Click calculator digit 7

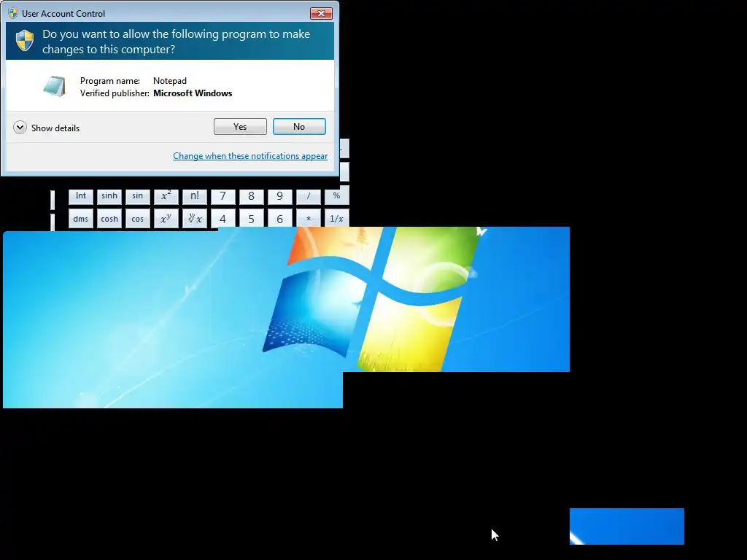[x=223, y=196]
